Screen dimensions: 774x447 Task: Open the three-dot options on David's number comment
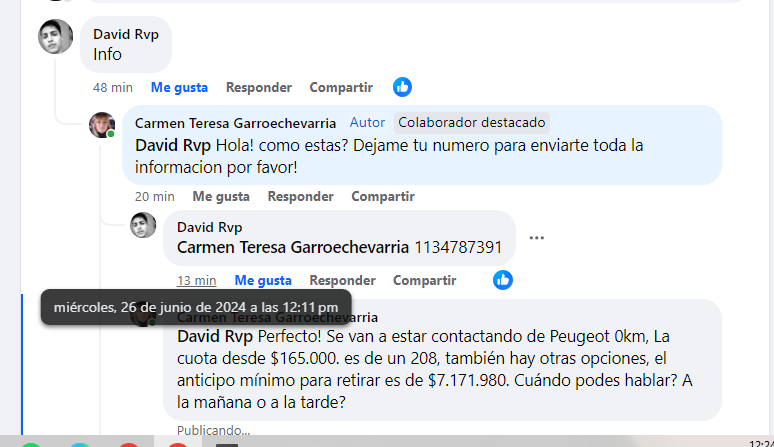[x=537, y=238]
